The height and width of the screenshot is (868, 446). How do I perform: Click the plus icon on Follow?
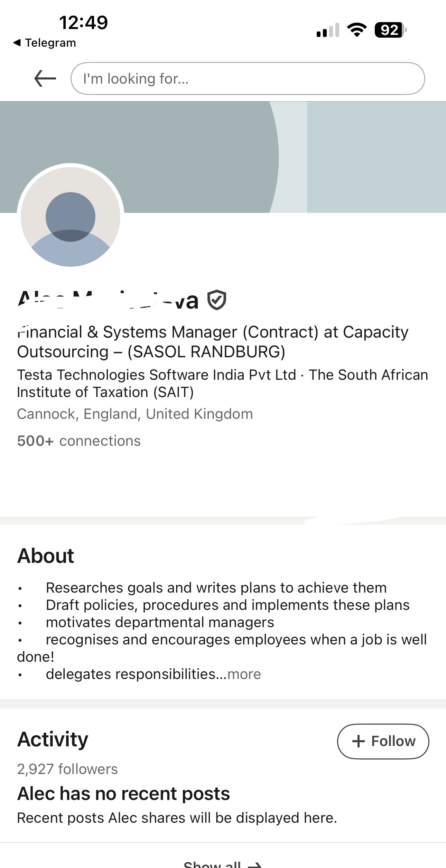359,741
